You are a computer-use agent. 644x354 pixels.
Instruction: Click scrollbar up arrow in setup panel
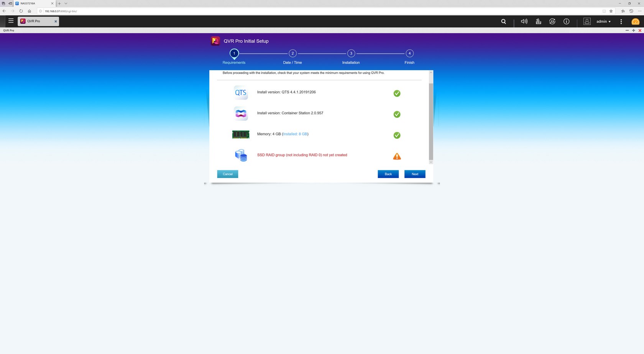point(431,72)
